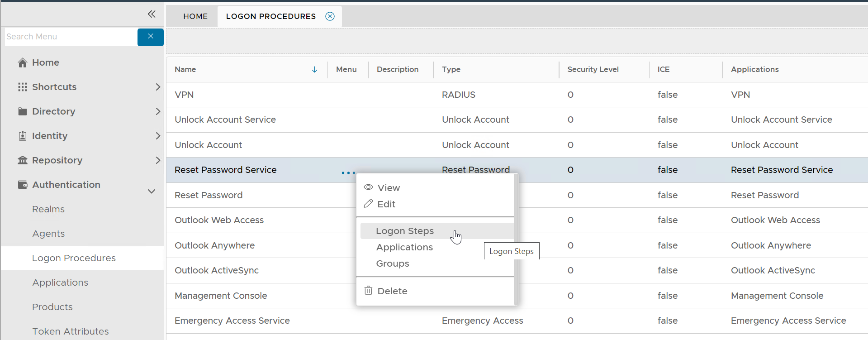868x340 pixels.
Task: Expand the Directory sidebar section
Action: pyautogui.click(x=158, y=111)
